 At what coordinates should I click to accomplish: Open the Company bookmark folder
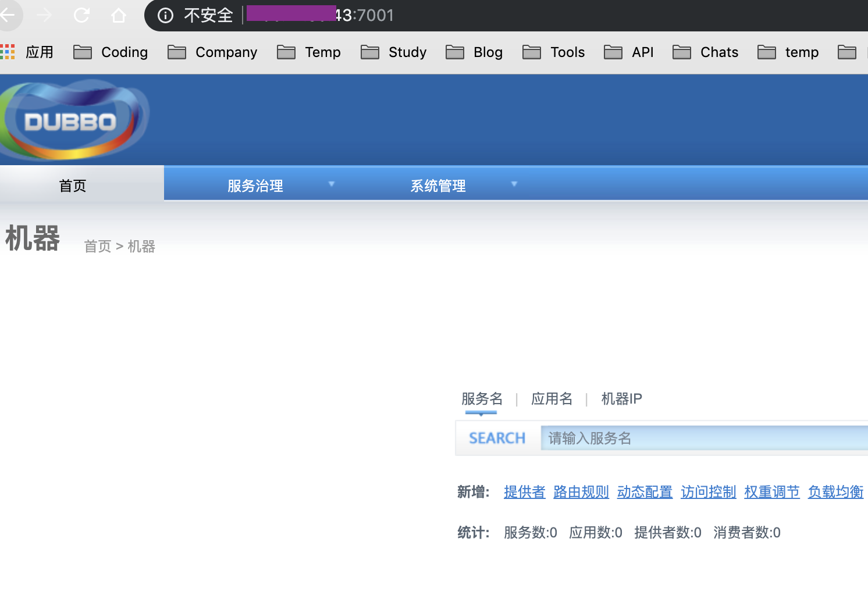click(212, 52)
